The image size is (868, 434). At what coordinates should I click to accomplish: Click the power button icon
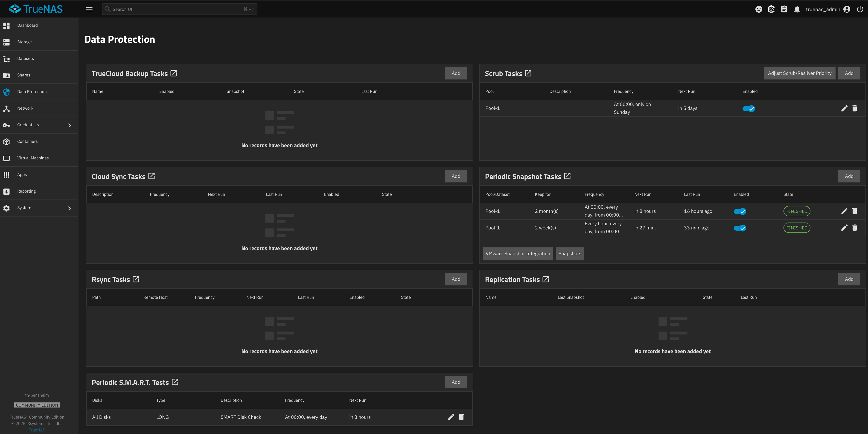point(860,9)
